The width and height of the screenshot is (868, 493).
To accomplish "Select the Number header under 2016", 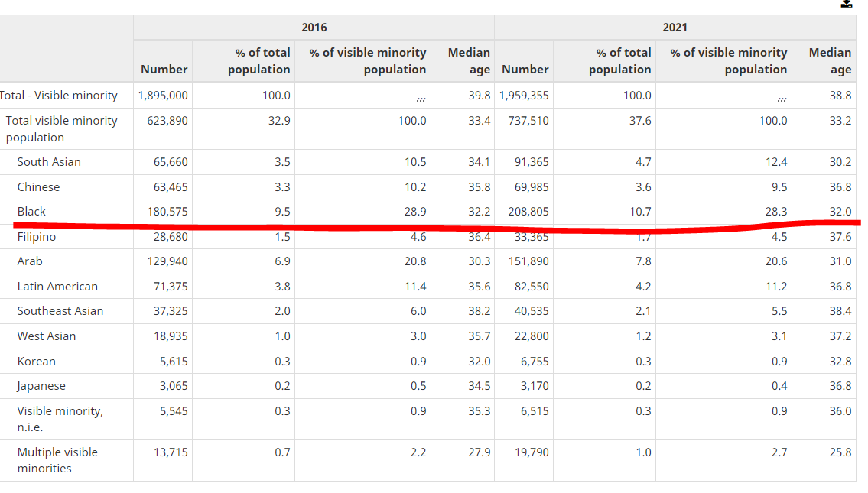I will click(x=164, y=69).
